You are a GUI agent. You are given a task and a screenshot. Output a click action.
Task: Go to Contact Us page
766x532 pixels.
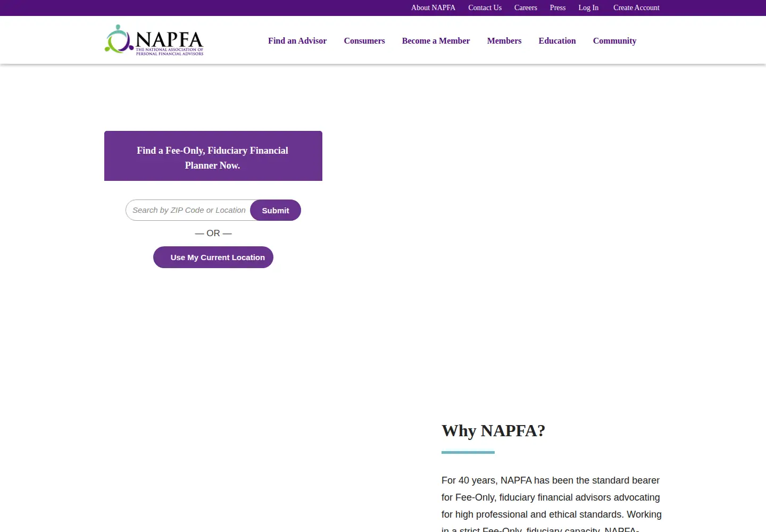[x=485, y=7]
